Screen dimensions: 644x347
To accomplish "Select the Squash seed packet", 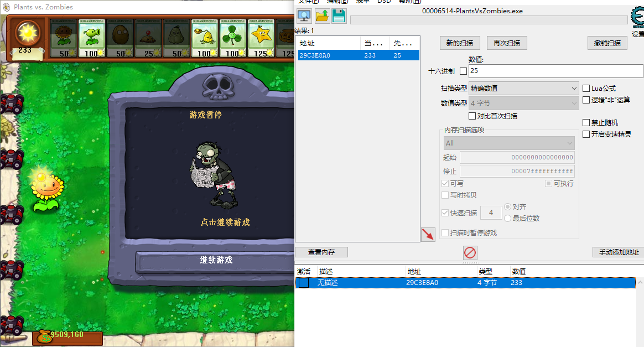I will click(x=176, y=38).
